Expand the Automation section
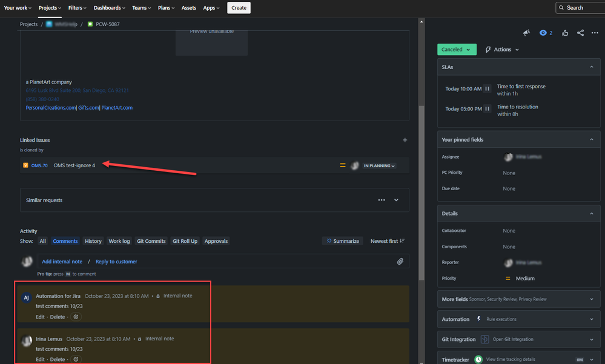The height and width of the screenshot is (364, 605). click(x=592, y=319)
